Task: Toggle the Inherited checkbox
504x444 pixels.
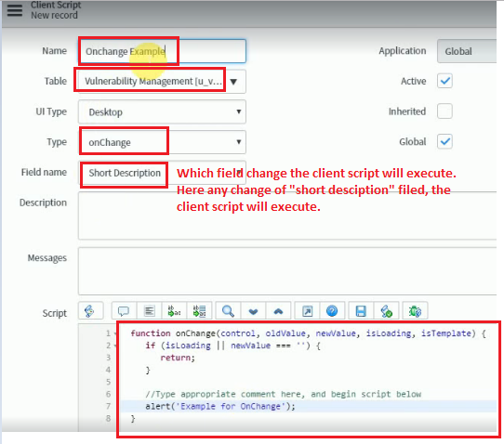Action: [444, 111]
